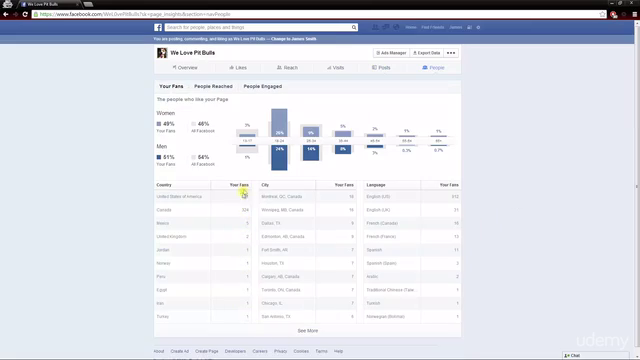Viewport: 640px width, 360px height.
Task: Open the Create Page footer link
Action: pos(207,351)
